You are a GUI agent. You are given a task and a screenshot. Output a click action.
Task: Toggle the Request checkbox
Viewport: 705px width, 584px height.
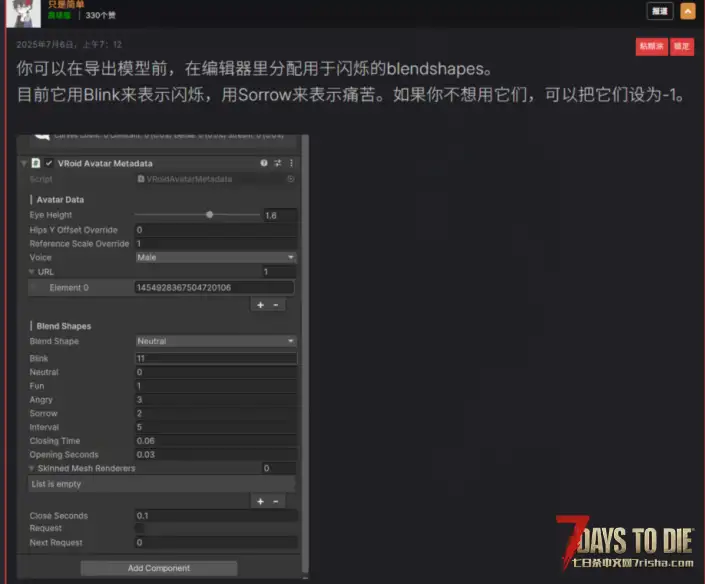pyautogui.click(x=140, y=529)
